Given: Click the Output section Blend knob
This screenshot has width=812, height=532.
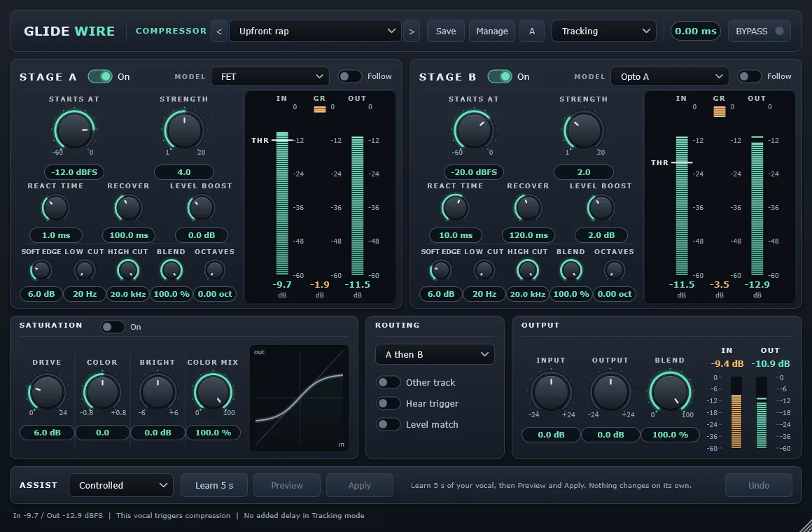Looking at the screenshot, I should (670, 392).
